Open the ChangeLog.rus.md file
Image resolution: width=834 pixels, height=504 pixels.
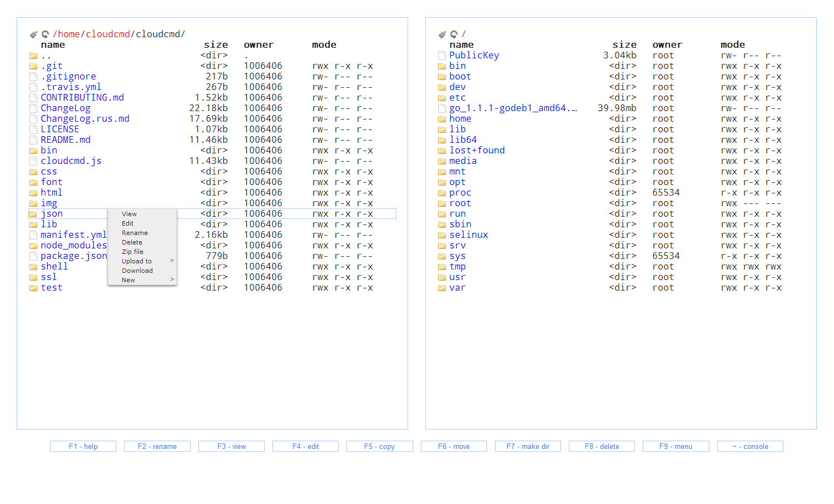[x=85, y=119]
